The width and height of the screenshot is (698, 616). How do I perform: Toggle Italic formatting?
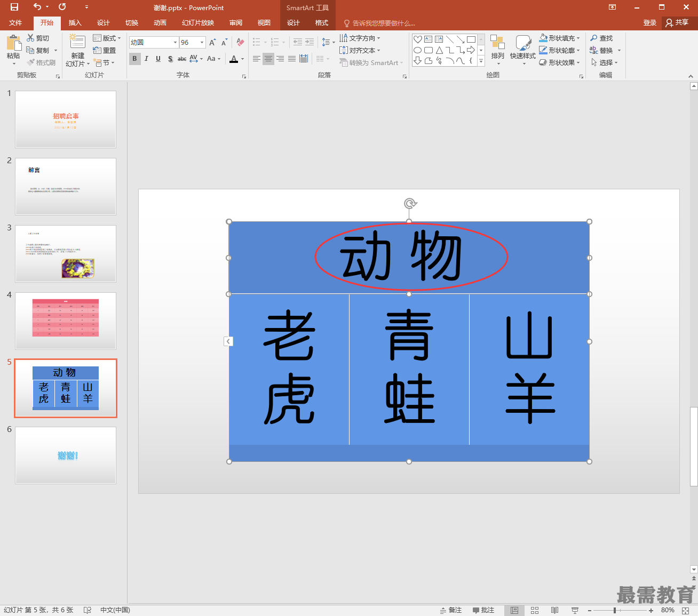tap(146, 59)
